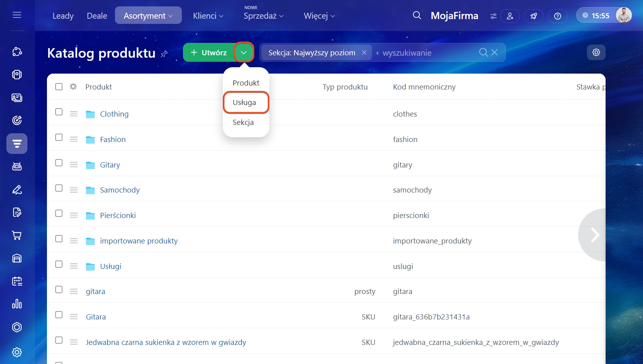The width and height of the screenshot is (643, 364).
Task: Toggle the arrow next to Utwórz button
Action: pos(244,53)
